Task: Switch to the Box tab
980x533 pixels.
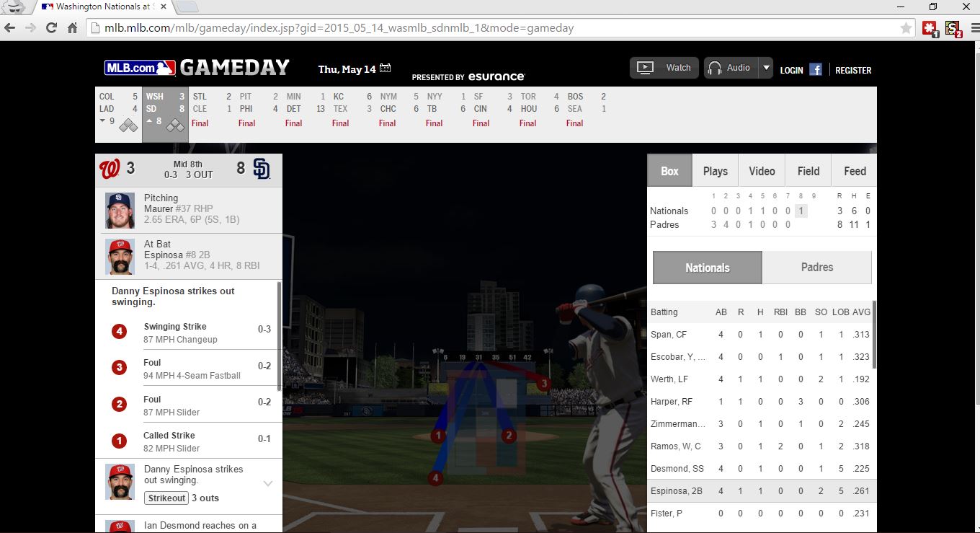Action: tap(669, 171)
